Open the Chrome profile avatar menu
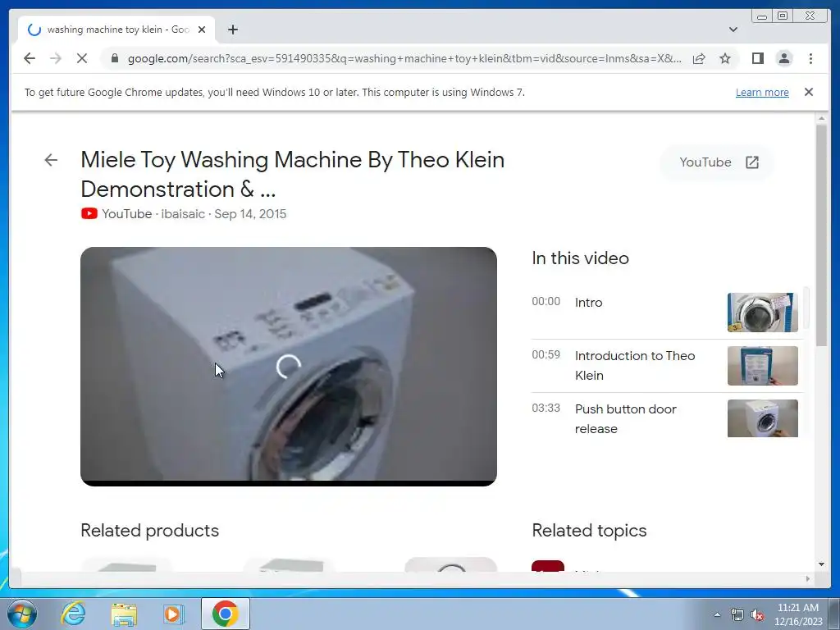Image resolution: width=840 pixels, height=630 pixels. coord(784,58)
